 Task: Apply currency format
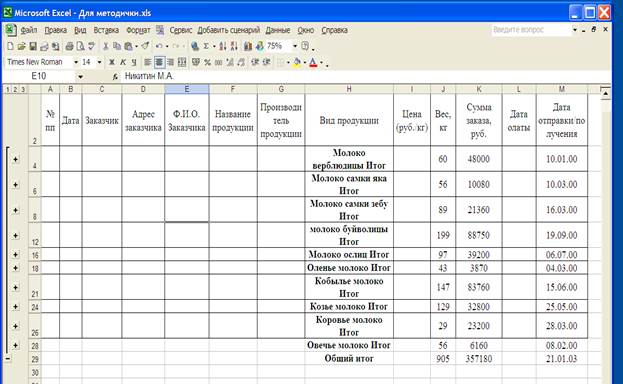pyautogui.click(x=195, y=62)
